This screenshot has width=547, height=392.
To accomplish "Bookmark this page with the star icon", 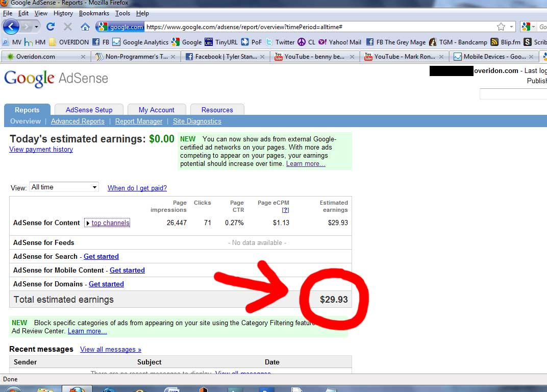I will tap(501, 27).
